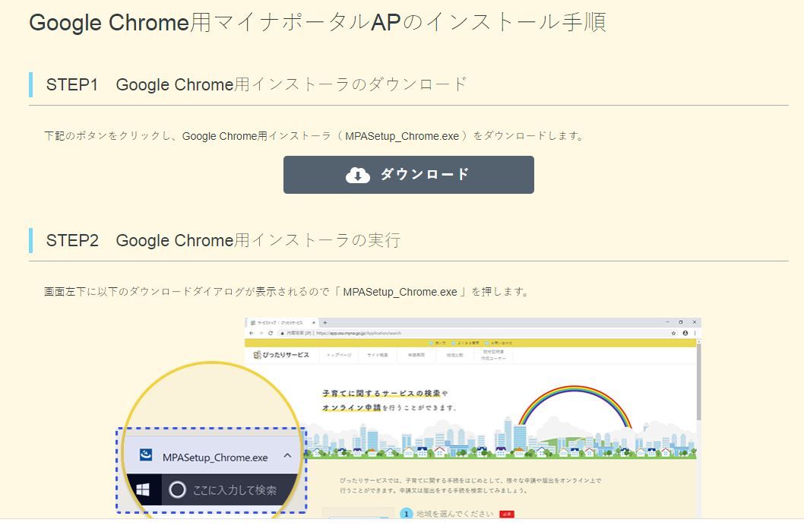Click the new tab plus in the embedded browser
This screenshot has height=532, width=804.
point(325,323)
